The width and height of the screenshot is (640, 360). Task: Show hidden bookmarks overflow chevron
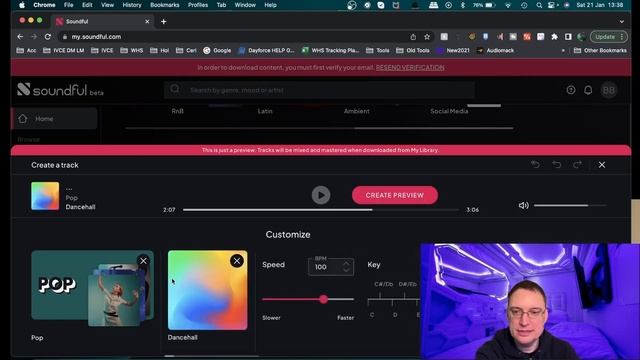563,50
